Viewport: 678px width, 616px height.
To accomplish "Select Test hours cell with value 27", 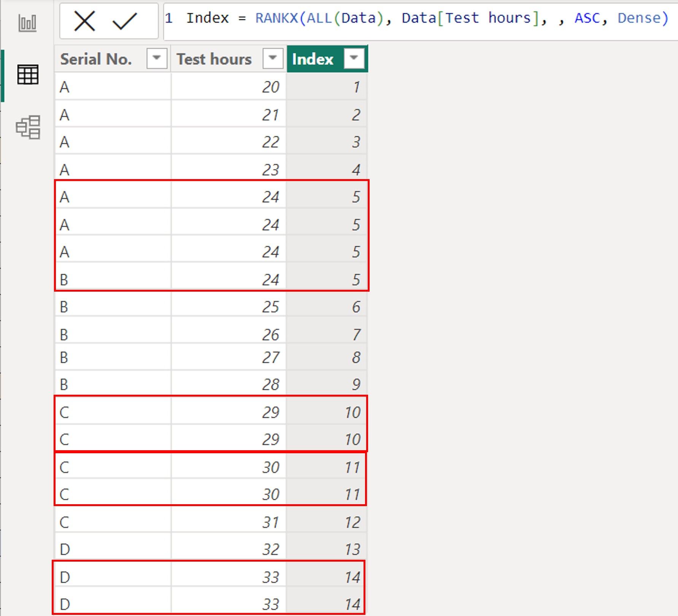I will [229, 357].
